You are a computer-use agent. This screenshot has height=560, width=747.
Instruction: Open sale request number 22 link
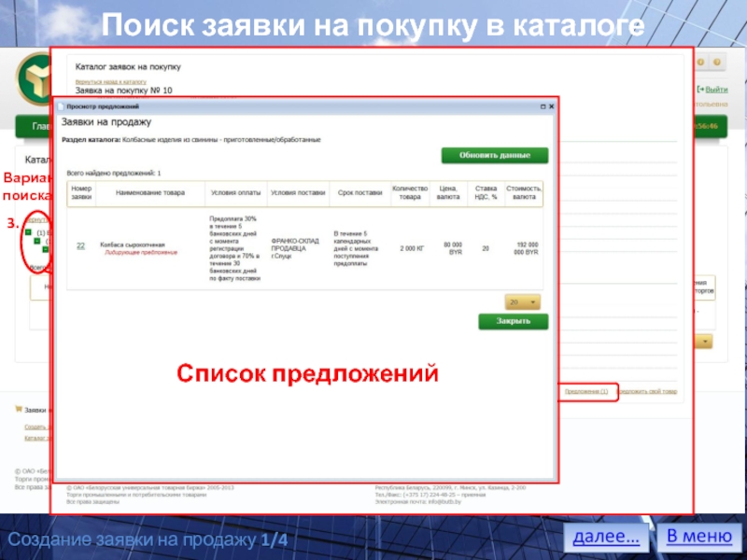81,245
